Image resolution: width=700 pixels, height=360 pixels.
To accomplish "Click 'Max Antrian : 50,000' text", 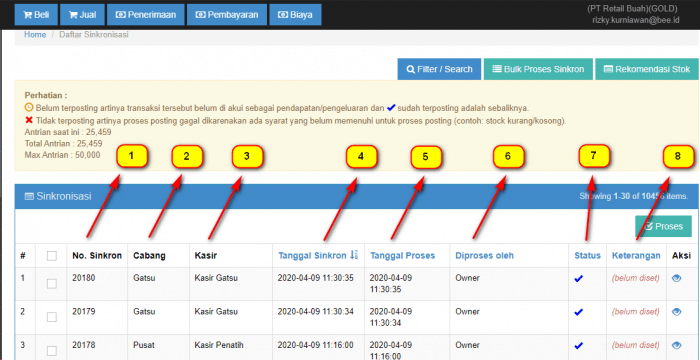I will click(62, 155).
